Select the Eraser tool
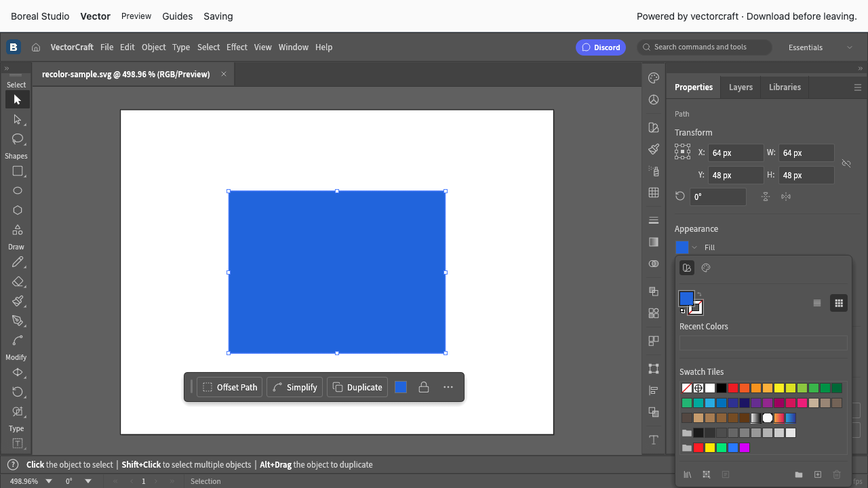This screenshot has height=488, width=868. [18, 282]
